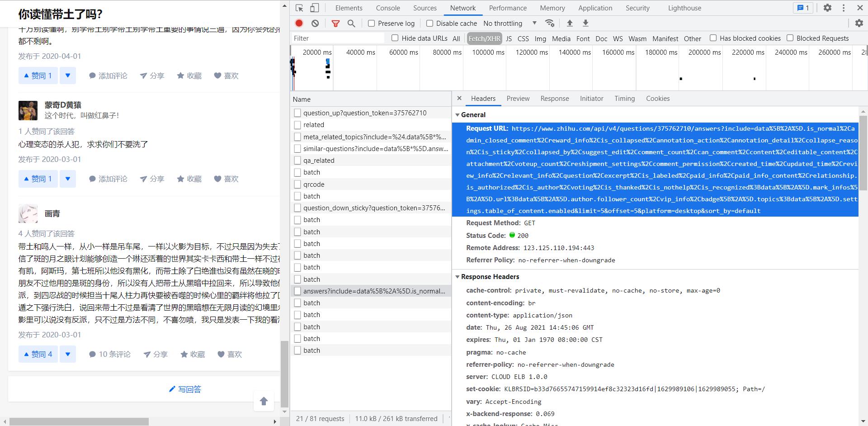The image size is (868, 426).
Task: Check Blocked Requests
Action: [790, 38]
